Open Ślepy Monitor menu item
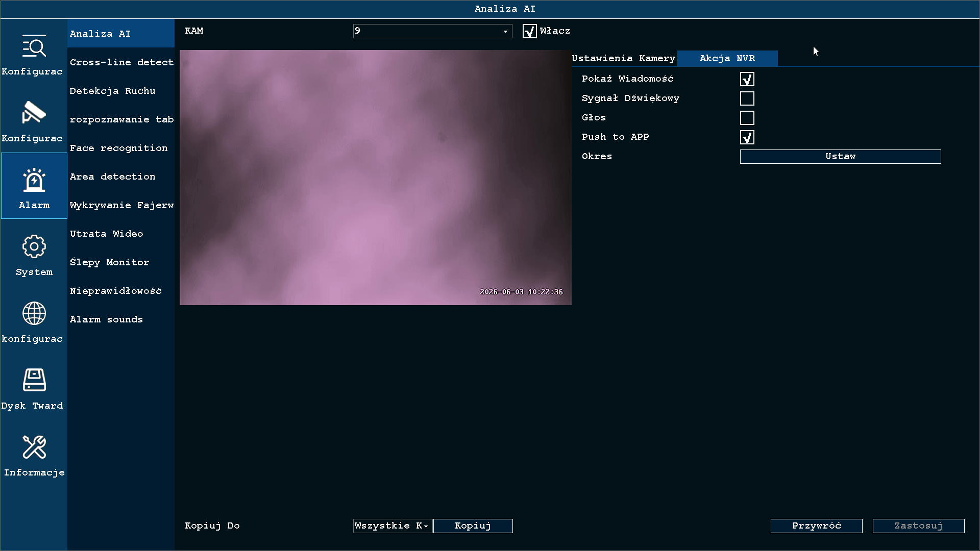This screenshot has height=551, width=980. [121, 262]
